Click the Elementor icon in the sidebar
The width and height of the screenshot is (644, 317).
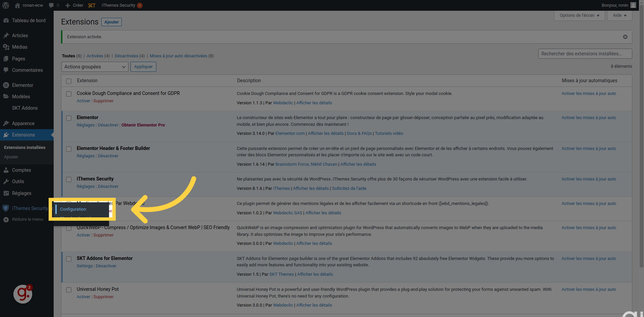pos(6,85)
